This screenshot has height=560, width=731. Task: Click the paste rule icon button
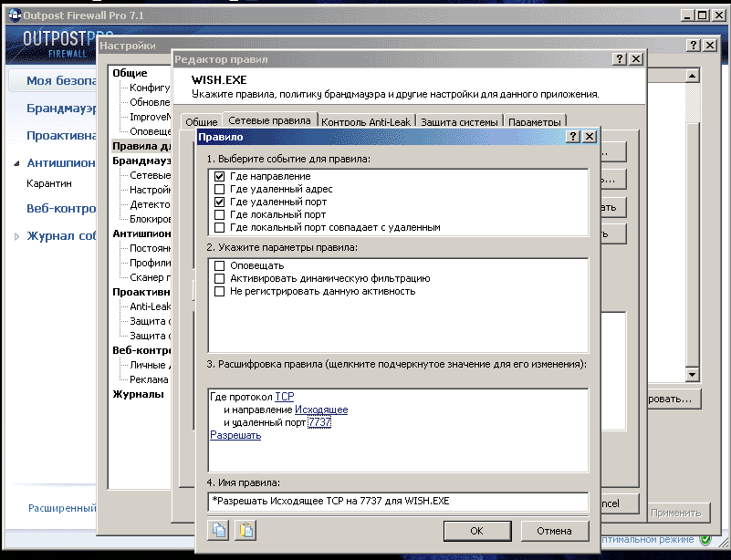point(245,530)
